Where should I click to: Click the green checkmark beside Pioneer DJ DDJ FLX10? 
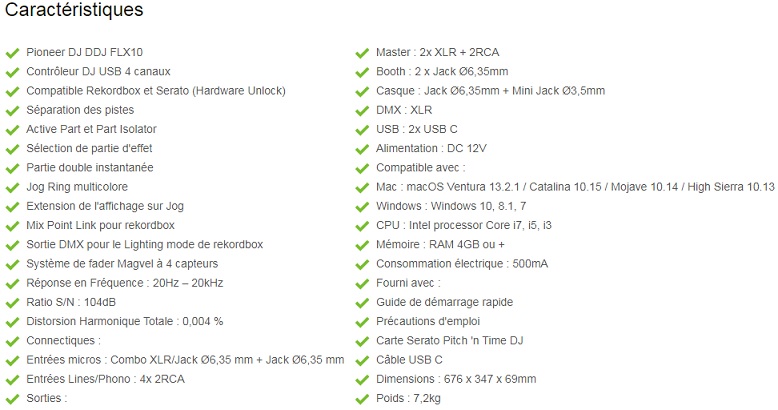click(x=12, y=52)
